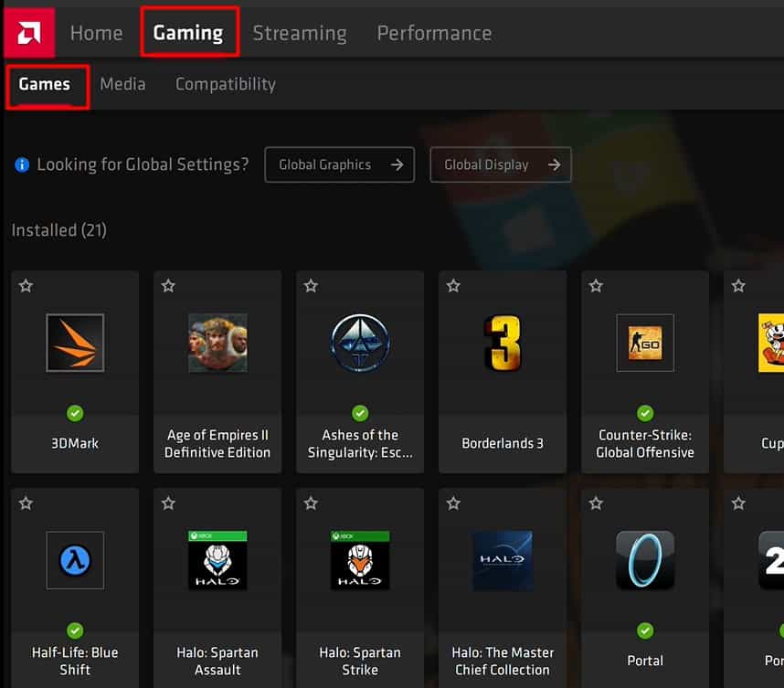Viewport: 784px width, 688px height.
Task: Open the Portal game icon
Action: pos(645,560)
